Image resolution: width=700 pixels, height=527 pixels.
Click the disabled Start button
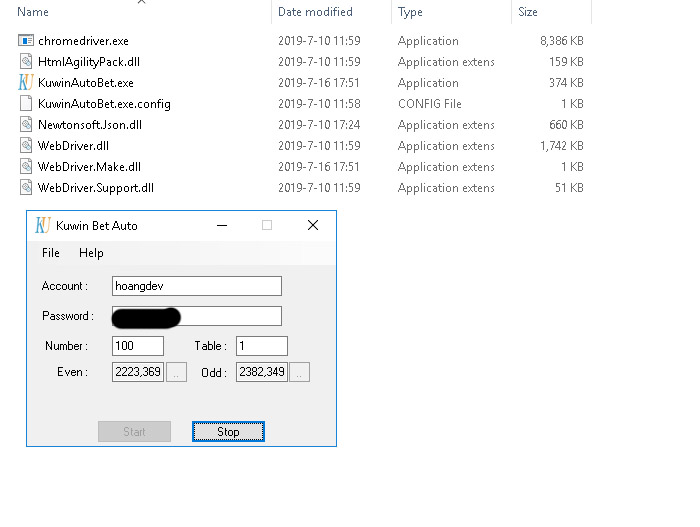tap(134, 431)
